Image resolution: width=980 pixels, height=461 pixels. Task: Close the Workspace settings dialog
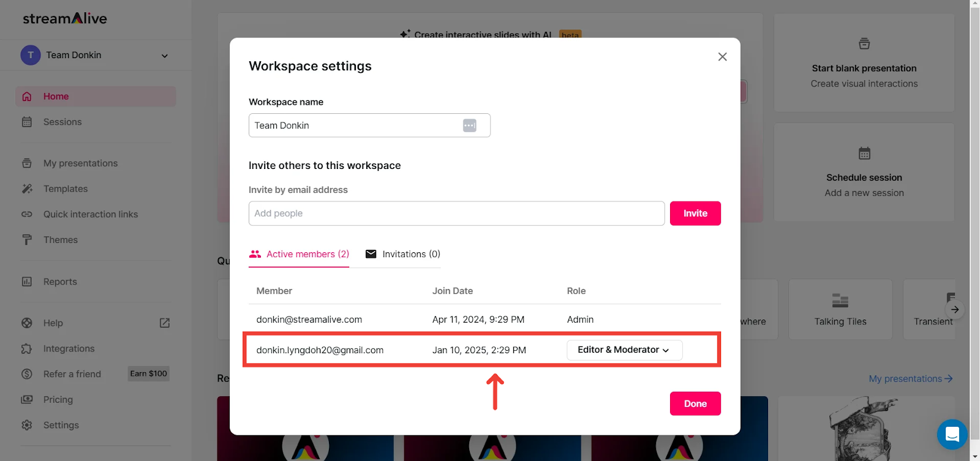[x=723, y=57]
